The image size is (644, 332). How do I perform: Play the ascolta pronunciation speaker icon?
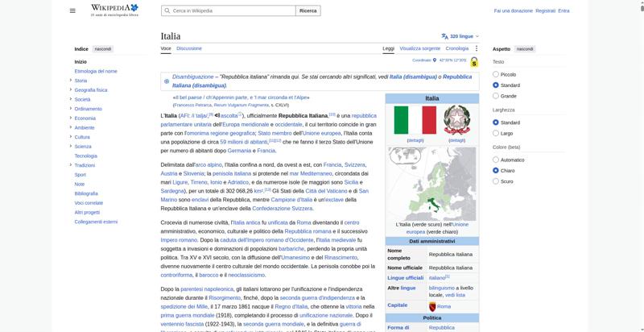tap(217, 115)
